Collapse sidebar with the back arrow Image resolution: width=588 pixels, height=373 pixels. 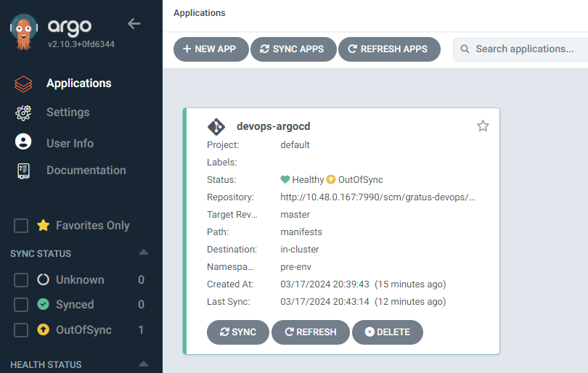tap(134, 24)
